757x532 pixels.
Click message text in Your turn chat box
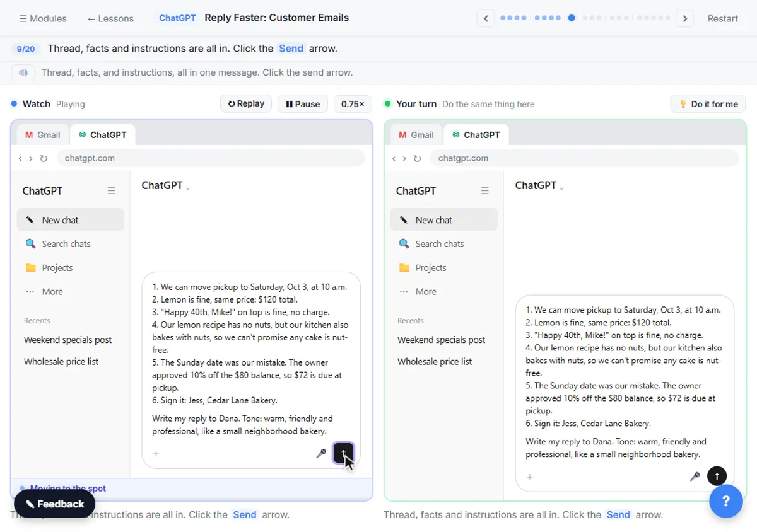625,382
